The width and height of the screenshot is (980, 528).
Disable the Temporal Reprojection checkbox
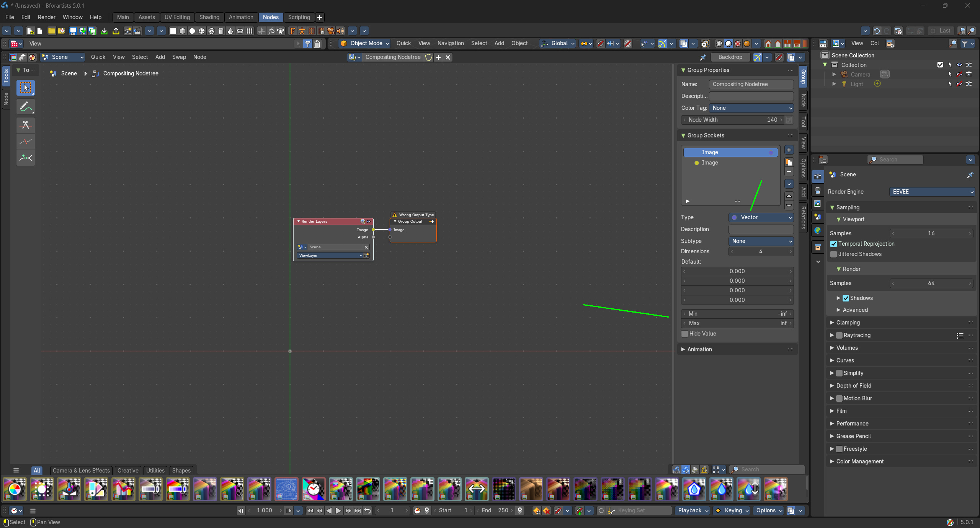pos(833,244)
